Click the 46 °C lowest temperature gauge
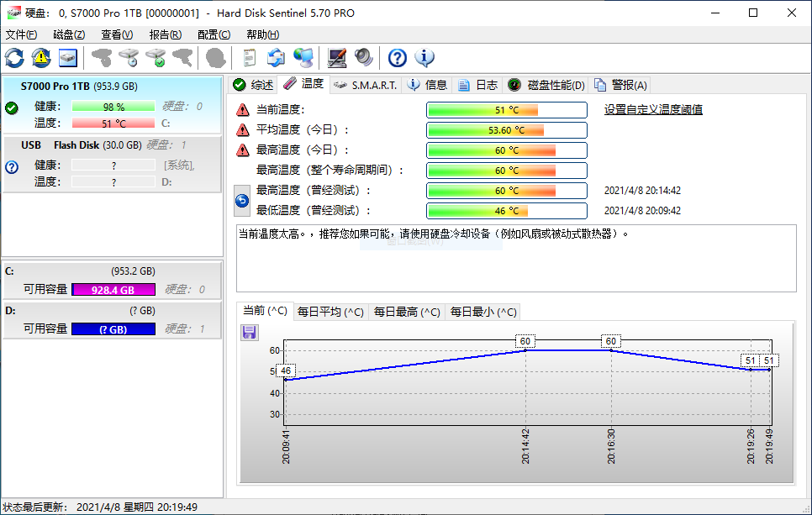The image size is (812, 515). (x=507, y=211)
